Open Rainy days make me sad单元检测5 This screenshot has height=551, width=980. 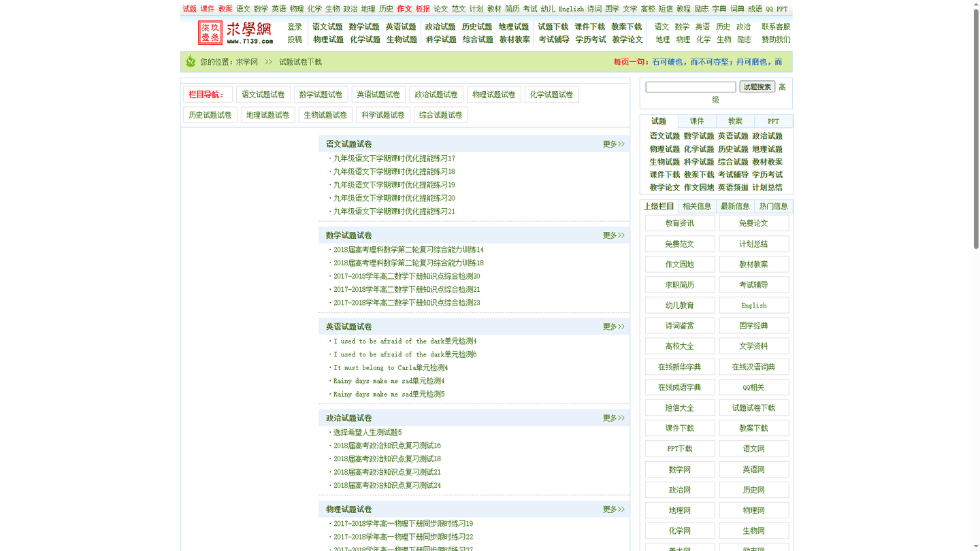pyautogui.click(x=389, y=395)
